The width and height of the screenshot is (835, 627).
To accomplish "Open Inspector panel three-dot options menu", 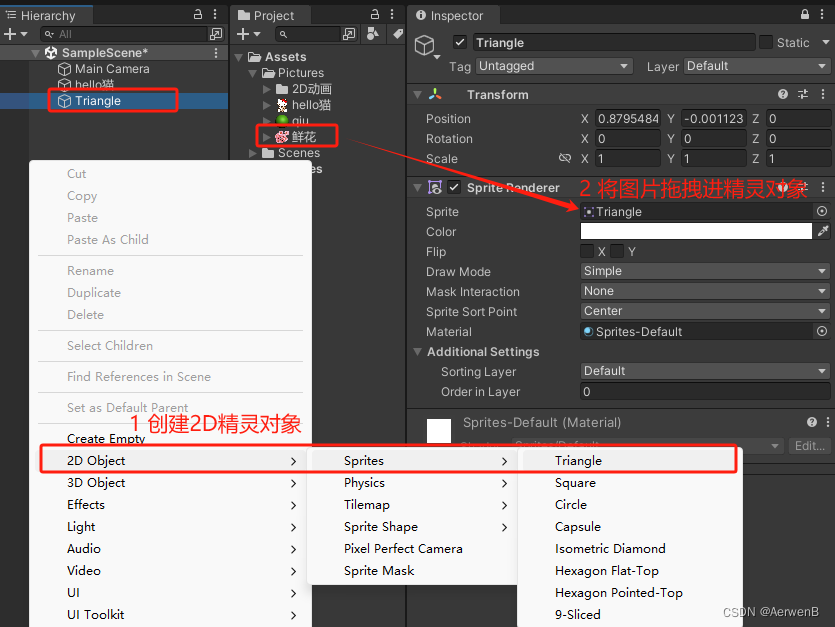I will [822, 14].
